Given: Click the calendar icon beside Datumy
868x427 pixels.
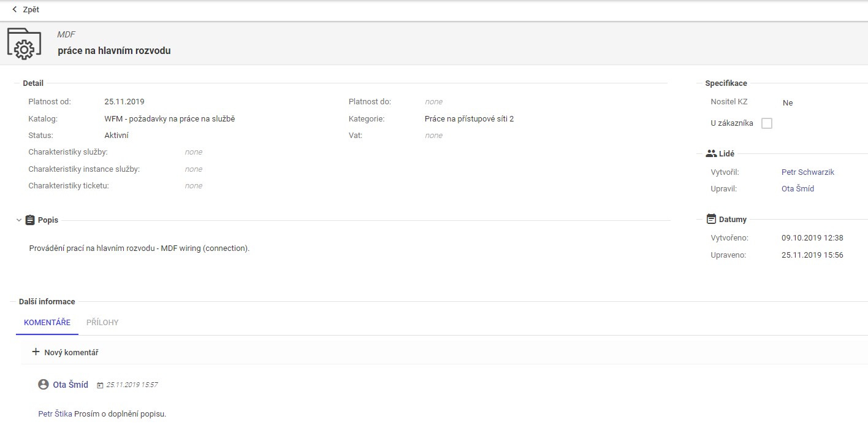Looking at the screenshot, I should (711, 219).
